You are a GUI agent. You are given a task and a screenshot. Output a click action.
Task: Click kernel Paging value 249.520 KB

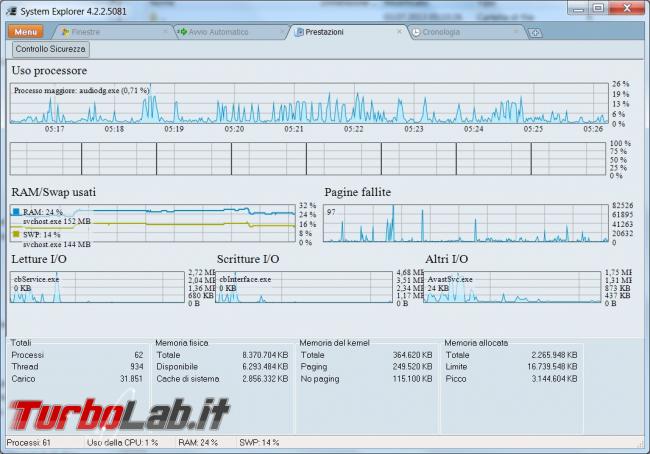point(412,367)
